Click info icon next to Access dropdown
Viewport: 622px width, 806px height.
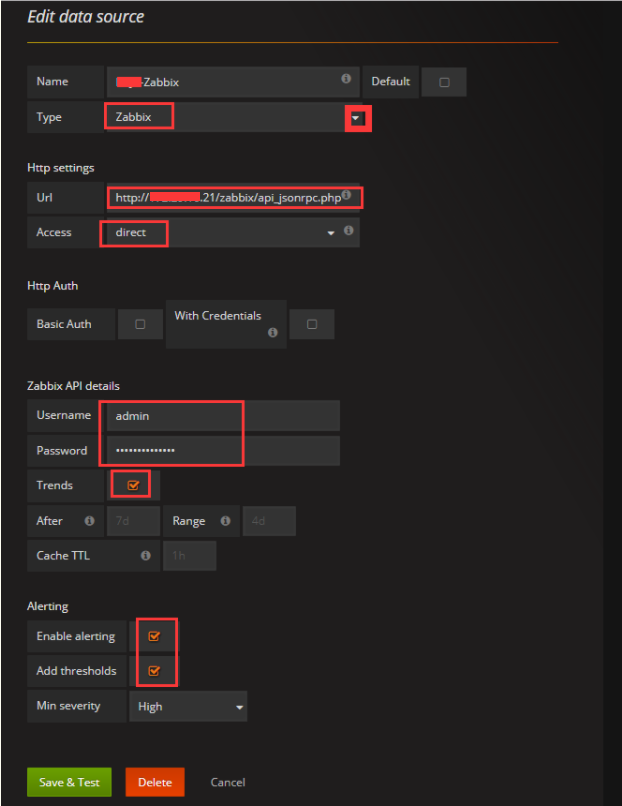[x=349, y=230]
